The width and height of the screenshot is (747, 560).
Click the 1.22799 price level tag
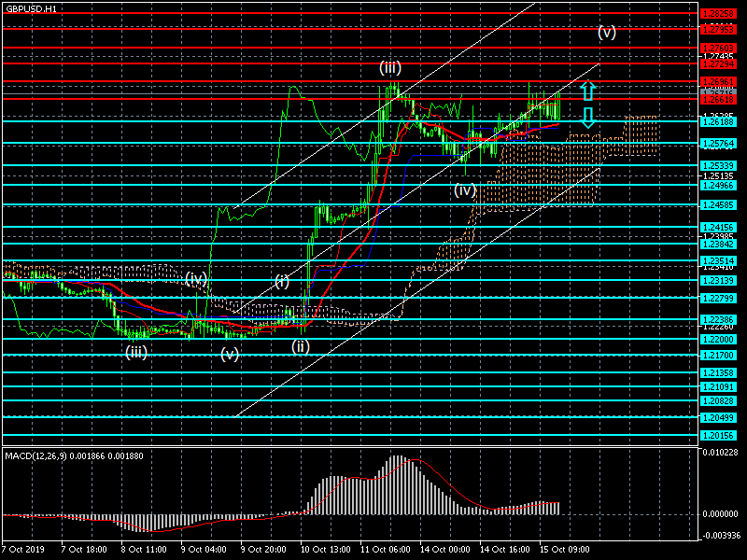click(x=718, y=298)
